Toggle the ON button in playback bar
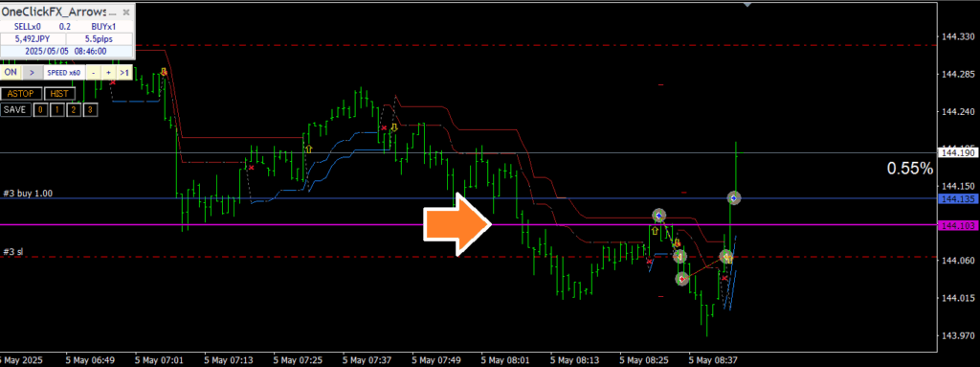980x367 pixels. [x=11, y=72]
